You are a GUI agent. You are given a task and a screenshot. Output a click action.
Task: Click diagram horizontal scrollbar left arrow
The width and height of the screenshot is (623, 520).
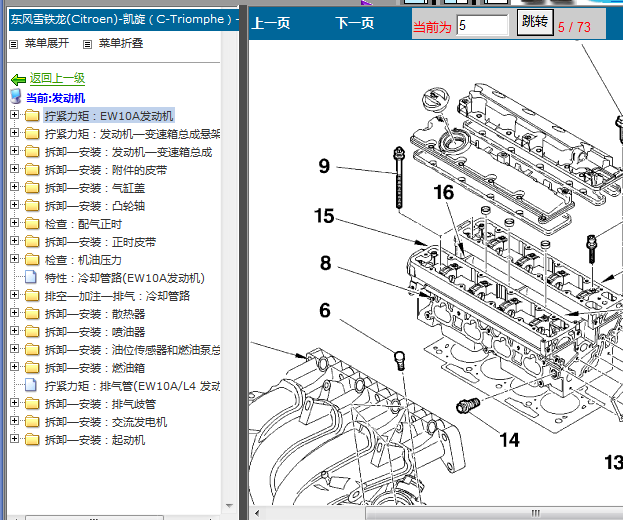pos(257,513)
